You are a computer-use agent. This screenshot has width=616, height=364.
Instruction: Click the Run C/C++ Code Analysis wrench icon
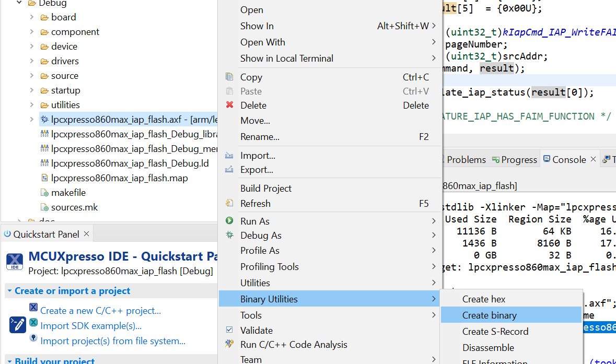click(230, 344)
